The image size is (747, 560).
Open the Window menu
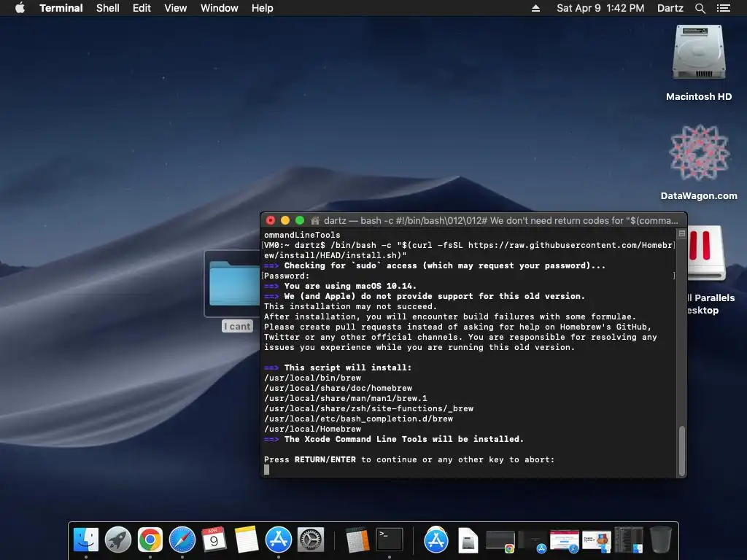pos(219,8)
